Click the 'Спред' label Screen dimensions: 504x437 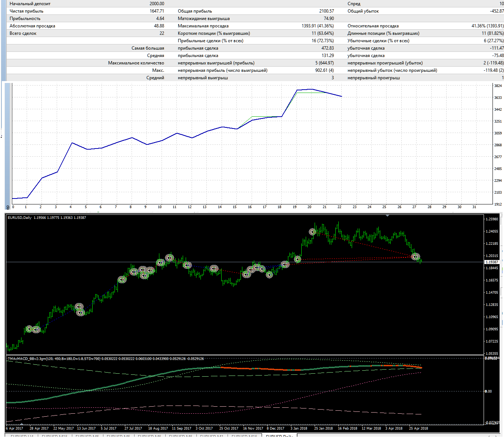tap(354, 4)
